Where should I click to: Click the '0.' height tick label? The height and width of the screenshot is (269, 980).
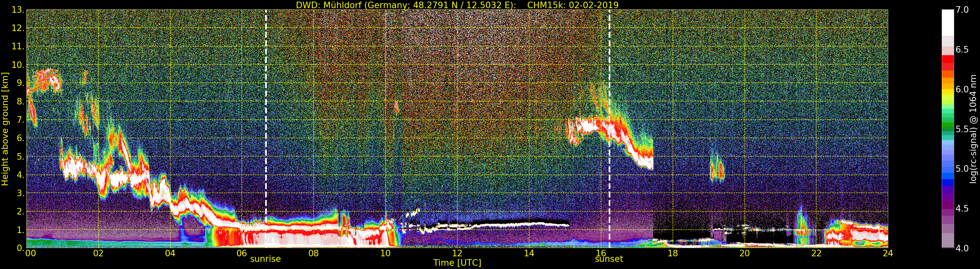pyautogui.click(x=20, y=248)
